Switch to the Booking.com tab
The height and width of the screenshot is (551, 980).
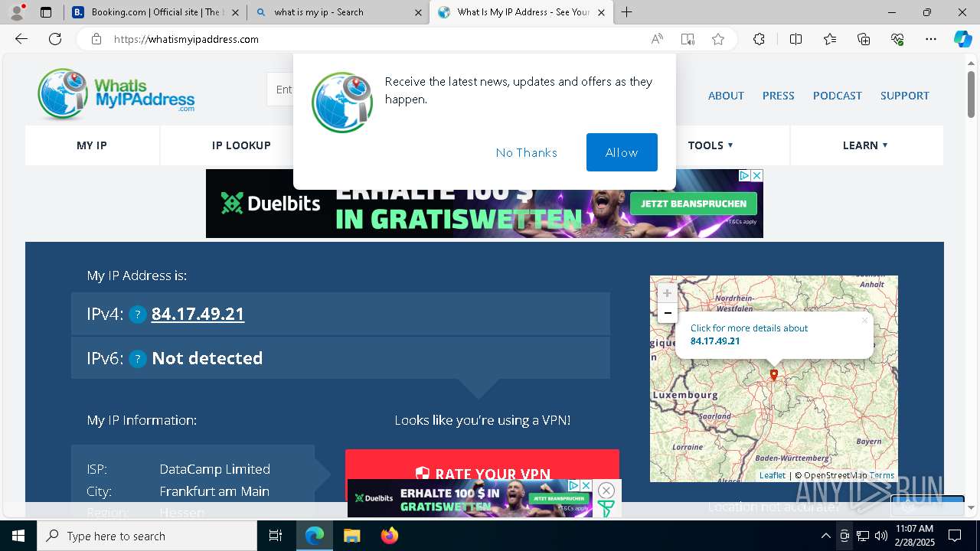[x=155, y=12]
